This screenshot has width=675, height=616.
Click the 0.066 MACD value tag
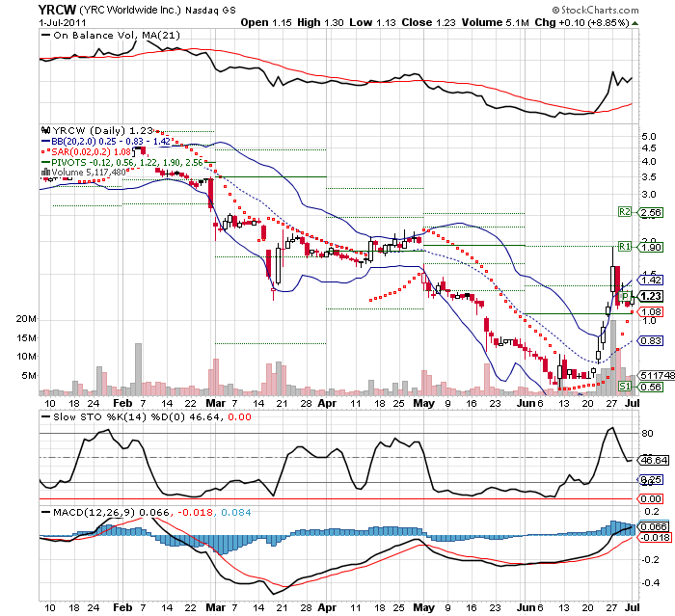[x=653, y=527]
